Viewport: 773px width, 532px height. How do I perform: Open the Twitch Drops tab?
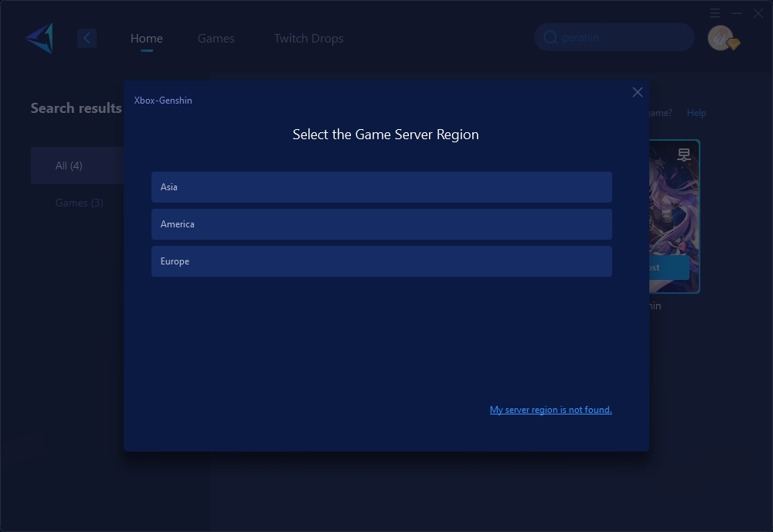(308, 38)
